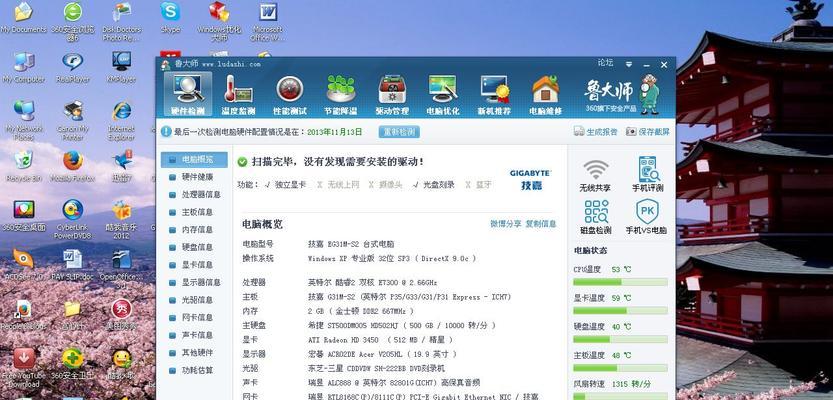Select 硬盘信息 in the sidebar
The image size is (833, 400).
click(x=194, y=247)
